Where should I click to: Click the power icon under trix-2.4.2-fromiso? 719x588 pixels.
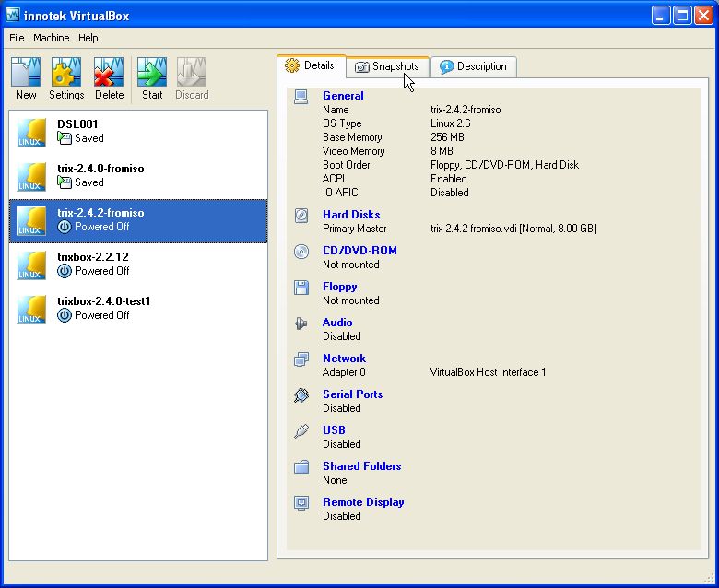coord(65,227)
